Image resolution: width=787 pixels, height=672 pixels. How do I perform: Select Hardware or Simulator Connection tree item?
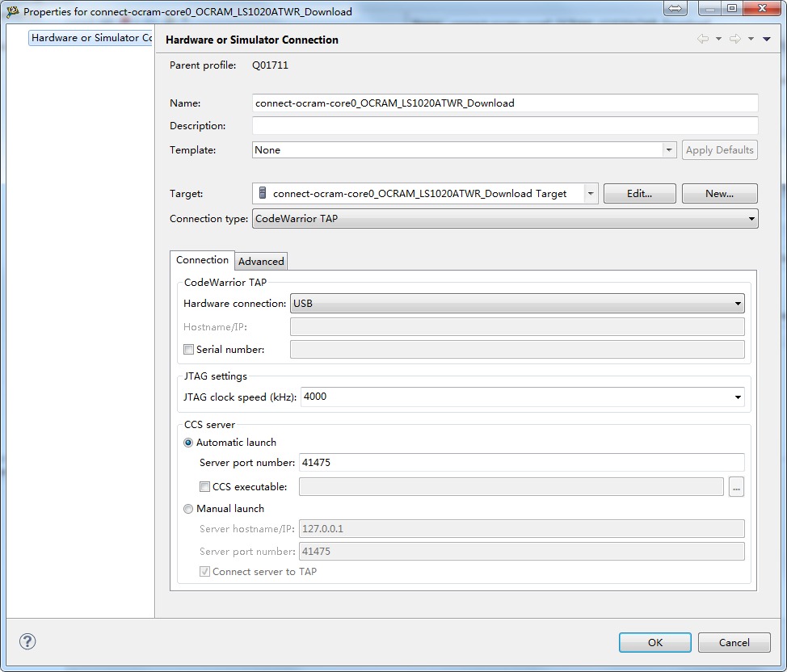pyautogui.click(x=90, y=38)
